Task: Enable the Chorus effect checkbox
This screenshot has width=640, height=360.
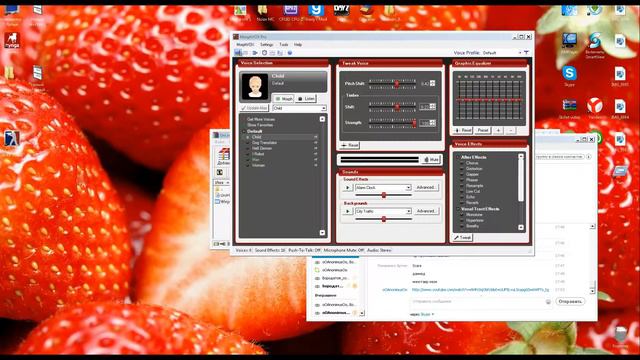Action: click(462, 163)
